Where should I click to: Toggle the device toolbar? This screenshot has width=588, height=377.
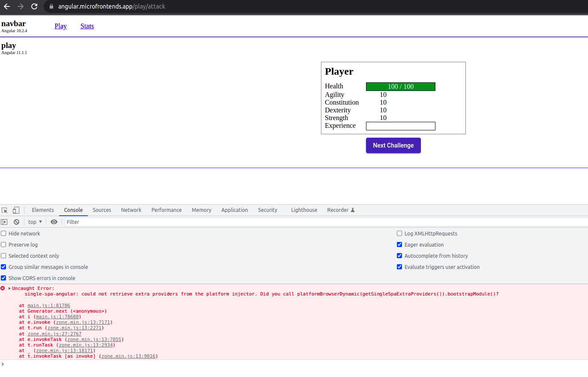16,210
